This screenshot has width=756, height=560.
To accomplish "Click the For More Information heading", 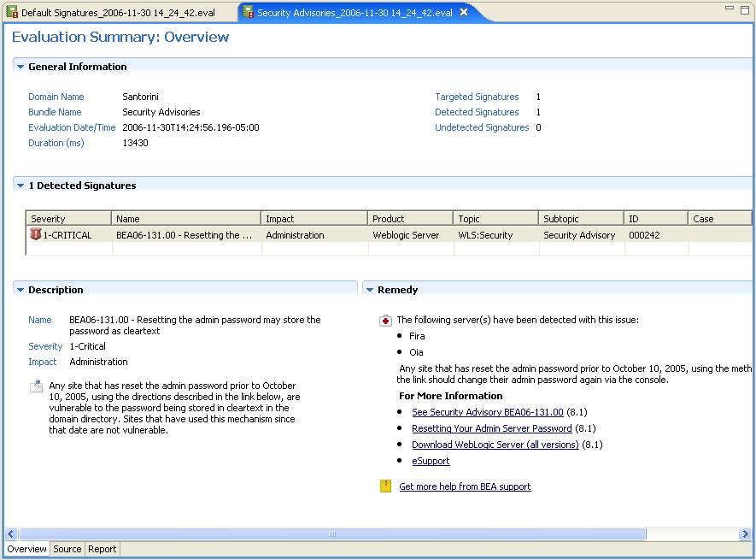I will pos(451,396).
